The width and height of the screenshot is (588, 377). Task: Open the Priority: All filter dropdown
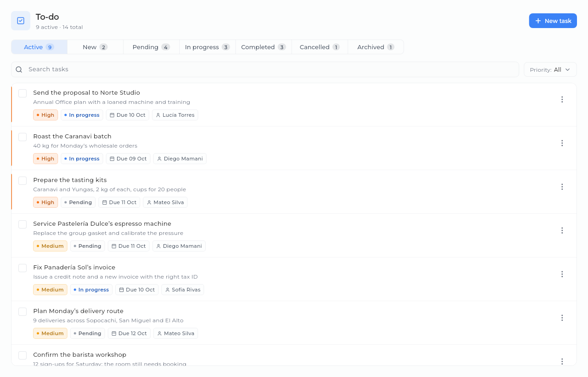[x=550, y=69]
